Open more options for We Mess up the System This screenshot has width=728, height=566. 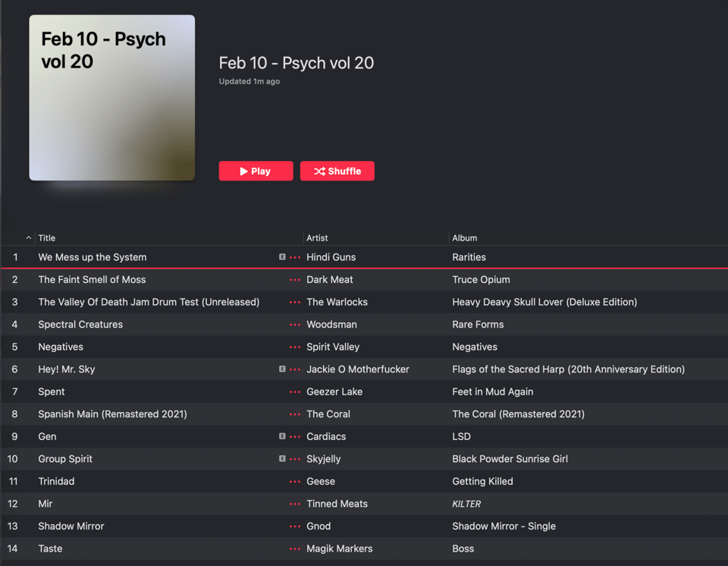[295, 257]
